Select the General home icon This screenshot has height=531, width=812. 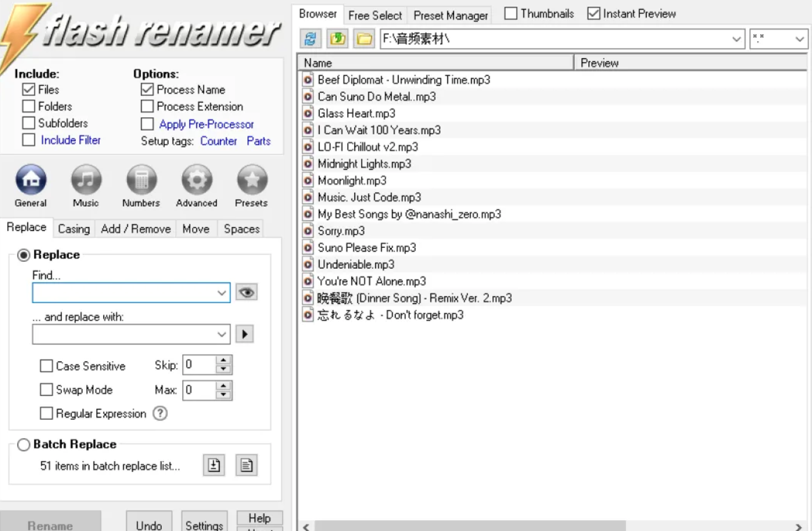click(30, 179)
